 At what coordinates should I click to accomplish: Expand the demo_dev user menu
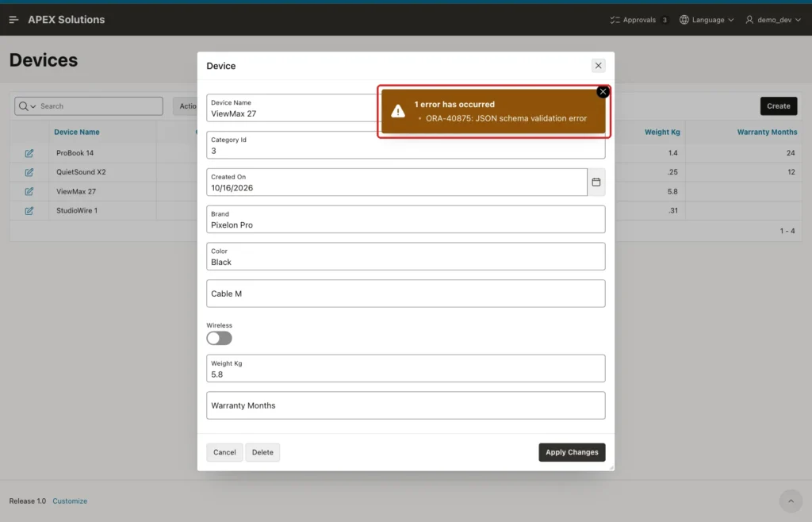click(x=798, y=20)
